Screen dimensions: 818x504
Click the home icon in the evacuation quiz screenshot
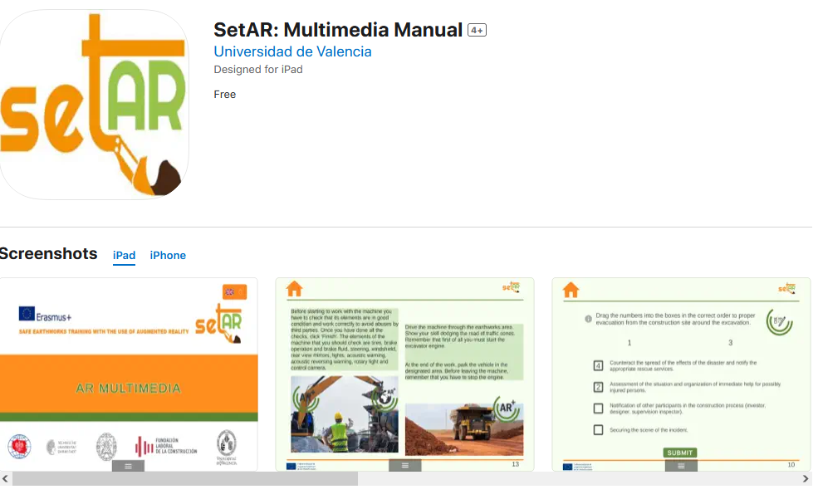coord(571,290)
